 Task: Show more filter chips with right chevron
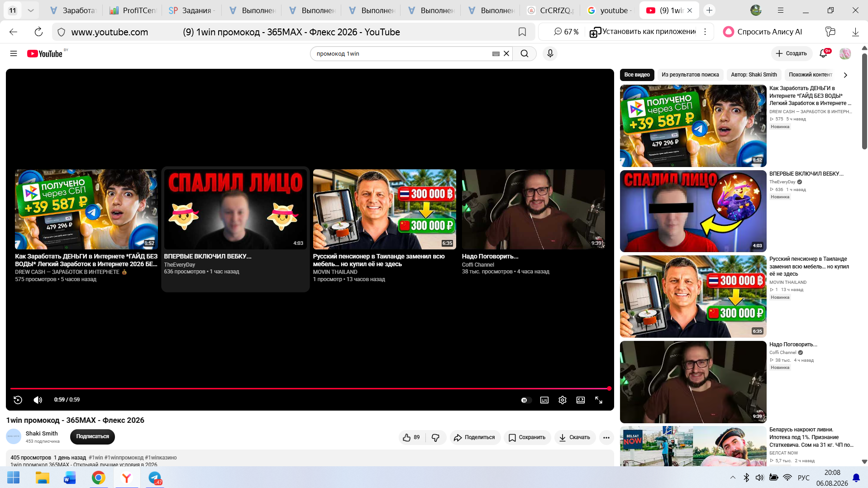(845, 75)
